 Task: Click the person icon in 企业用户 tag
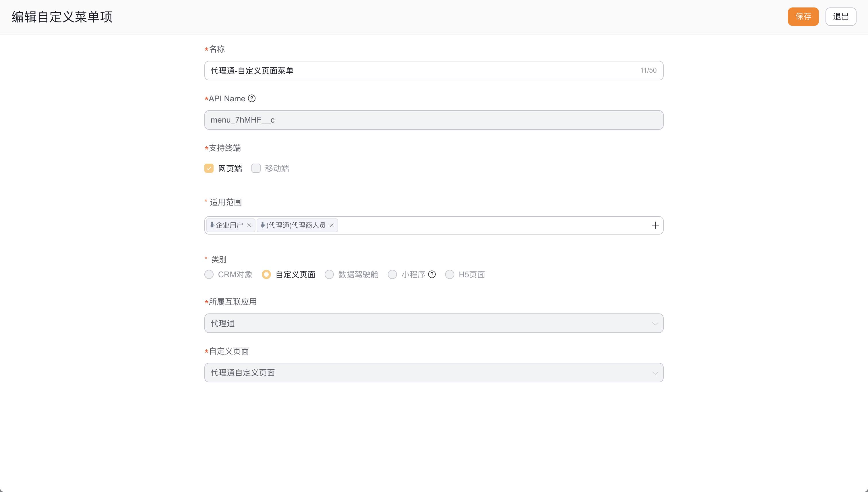coord(212,225)
